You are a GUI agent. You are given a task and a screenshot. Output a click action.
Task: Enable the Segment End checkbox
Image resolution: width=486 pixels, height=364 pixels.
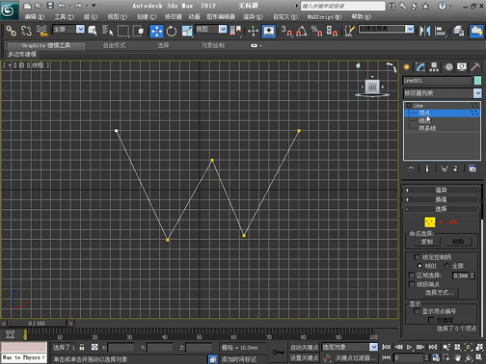pyautogui.click(x=412, y=284)
